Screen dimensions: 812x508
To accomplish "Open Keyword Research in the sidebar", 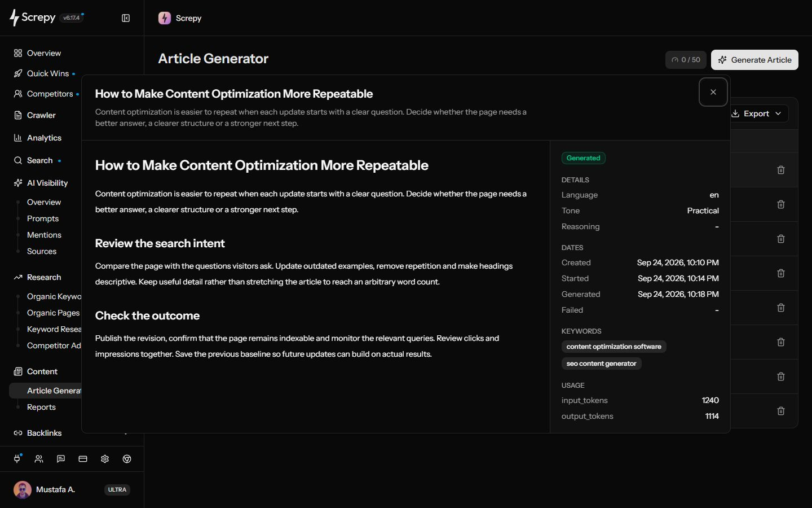I will (x=54, y=329).
